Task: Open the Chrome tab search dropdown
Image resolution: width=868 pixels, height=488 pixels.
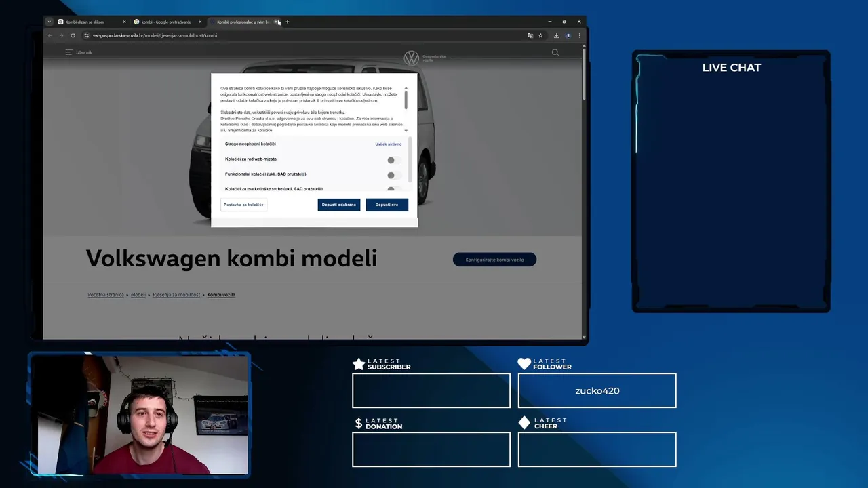Action: (49, 22)
